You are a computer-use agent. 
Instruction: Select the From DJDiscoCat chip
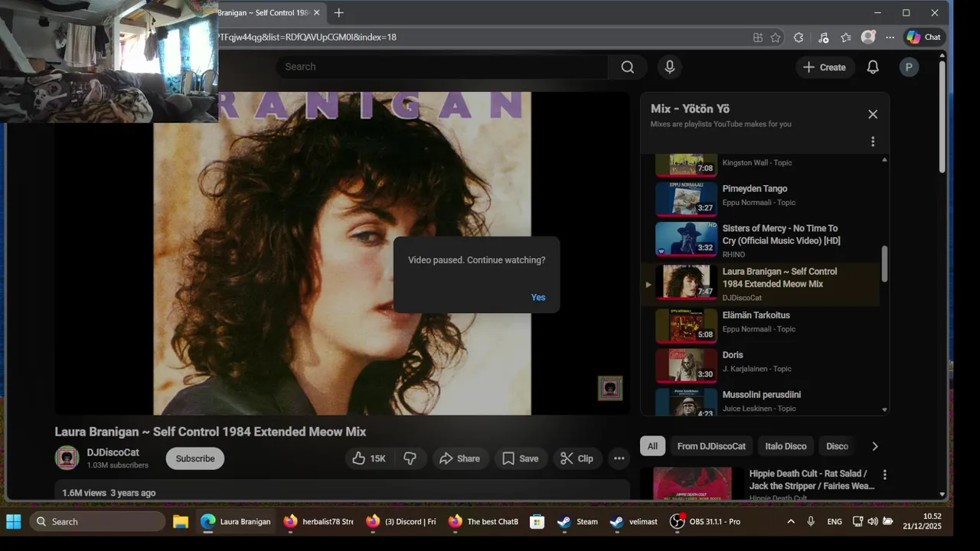(711, 446)
